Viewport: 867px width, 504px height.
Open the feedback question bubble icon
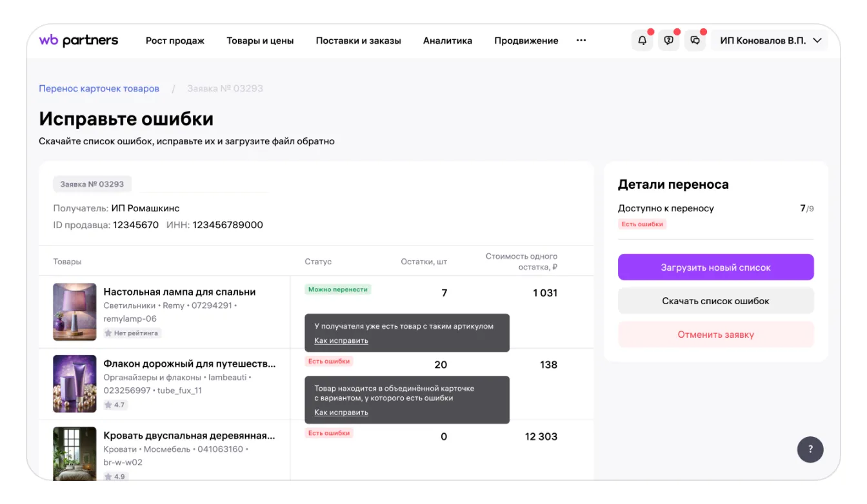coord(668,41)
